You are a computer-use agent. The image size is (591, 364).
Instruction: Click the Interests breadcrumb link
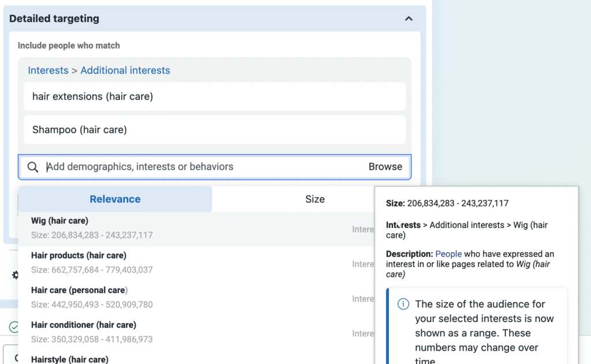click(x=48, y=70)
